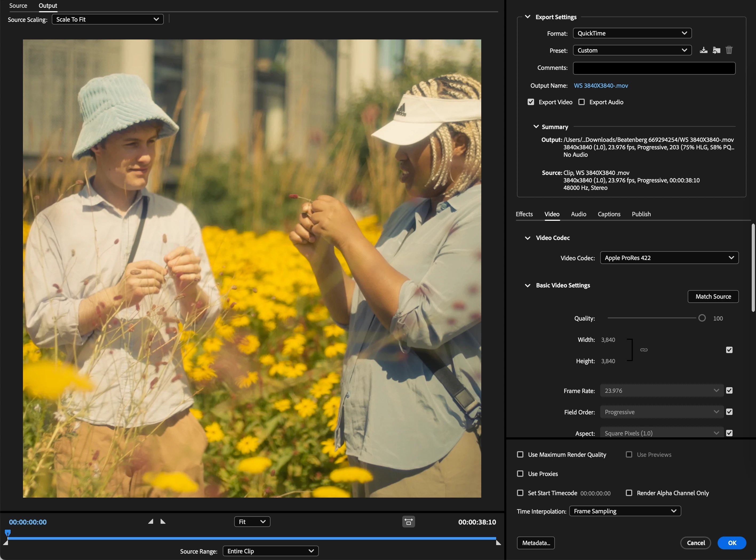Image resolution: width=756 pixels, height=560 pixels.
Task: Click the Quality slider handle
Action: tap(702, 318)
